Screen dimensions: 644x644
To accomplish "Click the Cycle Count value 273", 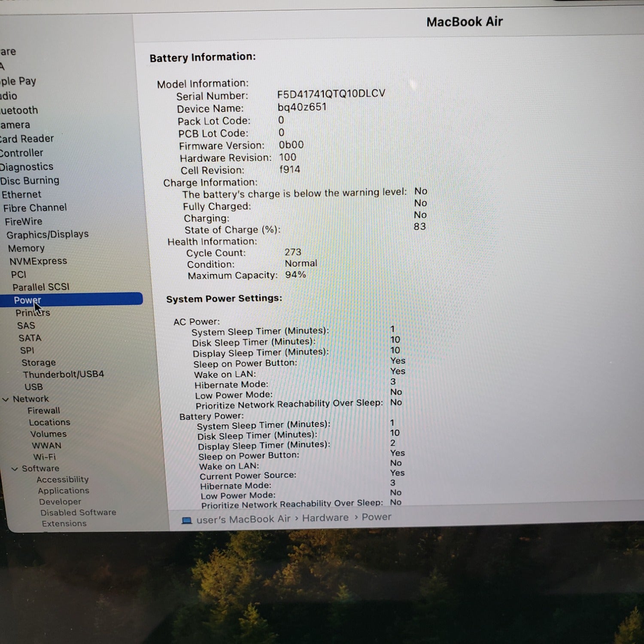I will [x=293, y=252].
